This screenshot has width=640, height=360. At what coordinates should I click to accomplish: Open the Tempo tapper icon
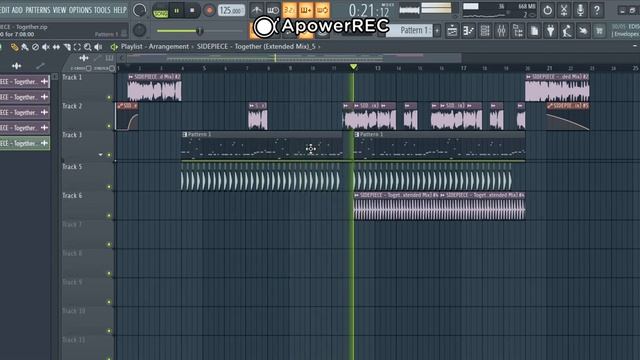(567, 31)
